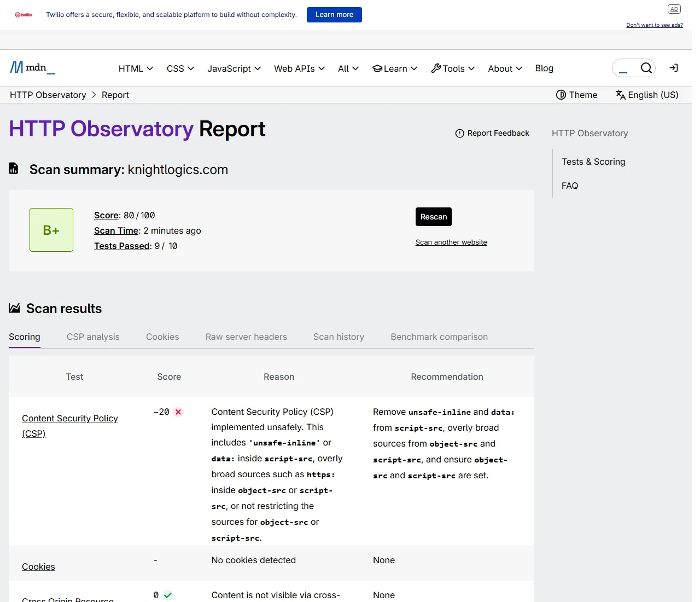Click Learn more button in ad
The width and height of the screenshot is (700, 602).
[334, 15]
